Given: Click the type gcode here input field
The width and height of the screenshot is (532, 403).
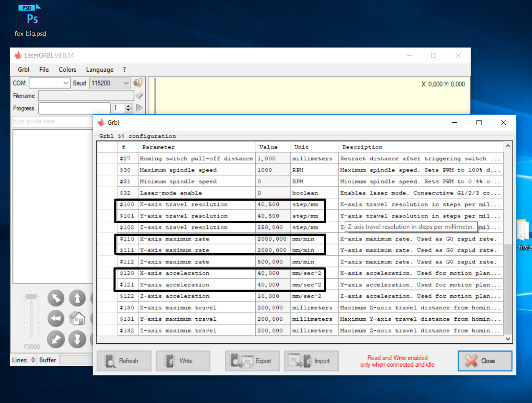Looking at the screenshot, I should (x=53, y=121).
